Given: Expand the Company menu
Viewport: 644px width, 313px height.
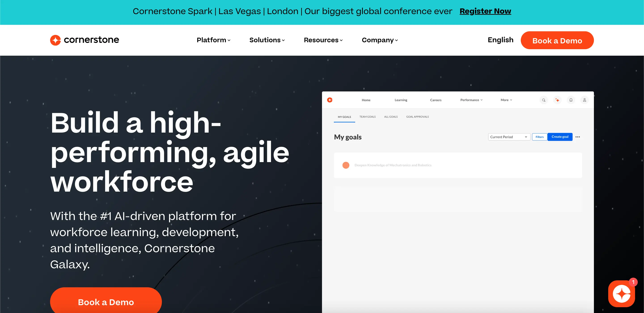Looking at the screenshot, I should click(x=380, y=40).
